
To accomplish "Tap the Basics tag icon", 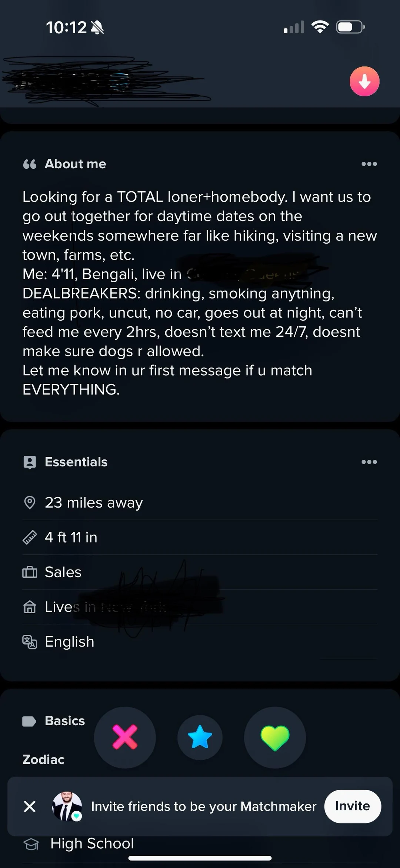I will point(29,721).
